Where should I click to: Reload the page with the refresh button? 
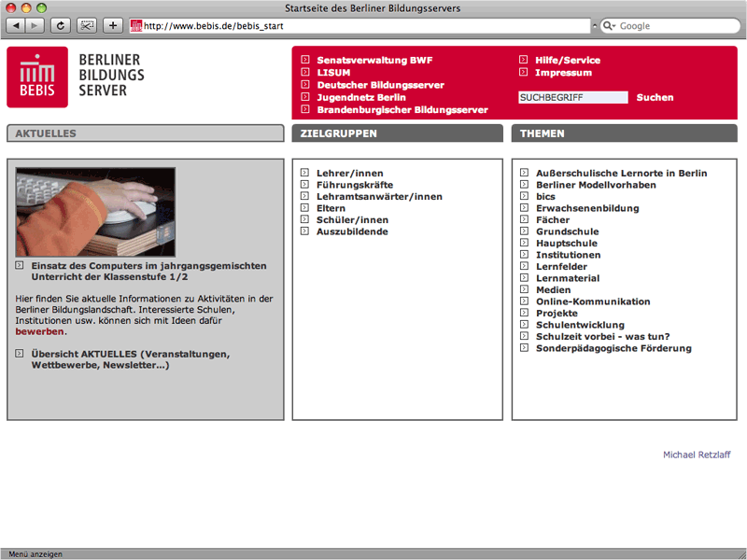click(x=61, y=25)
